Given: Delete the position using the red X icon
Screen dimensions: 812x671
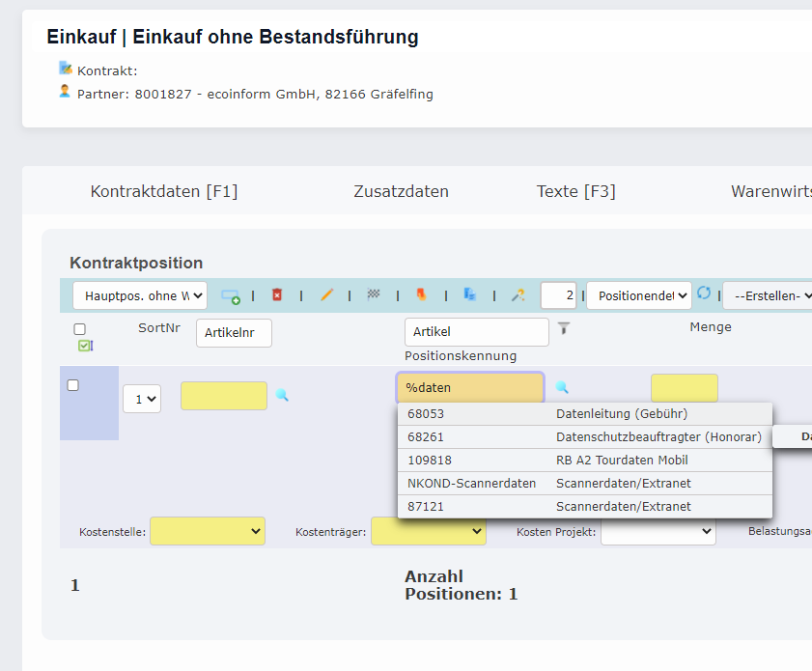Looking at the screenshot, I should [x=278, y=294].
